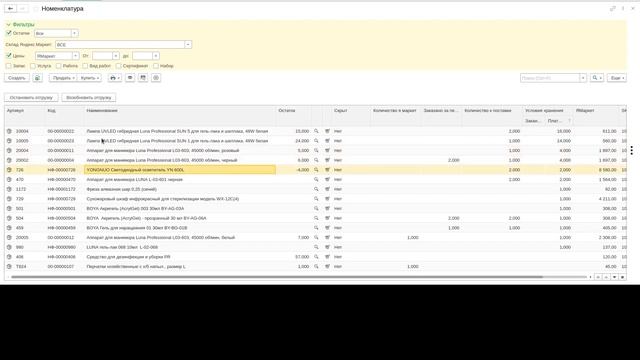Open the до price dropdown arrow
This screenshot has width=640, height=360.
[156, 56]
